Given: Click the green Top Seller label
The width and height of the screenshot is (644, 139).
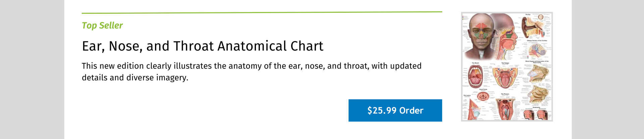Looking at the screenshot, I should point(102,25).
